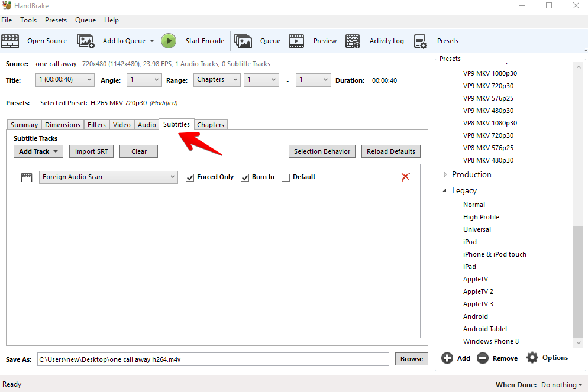Click the Add to Queue picture icon

point(86,41)
